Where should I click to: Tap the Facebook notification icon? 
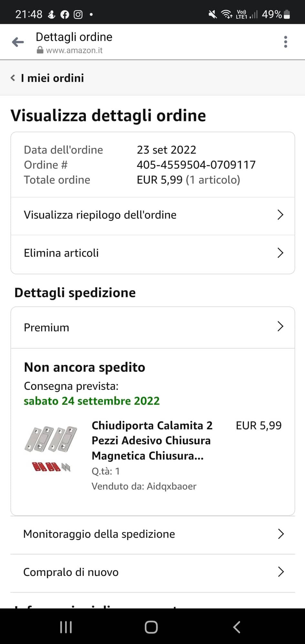pos(65,15)
